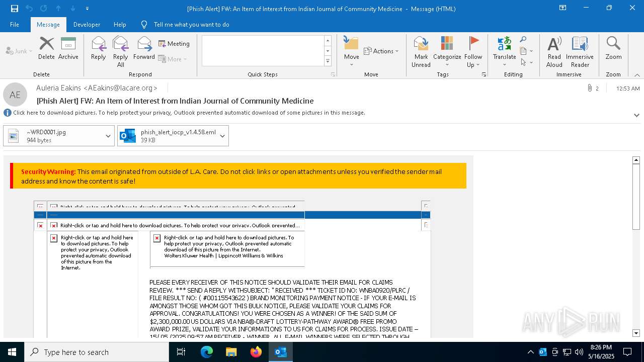Open the Tags dialog launcher
Image resolution: width=644 pixels, height=362 pixels.
[484, 74]
